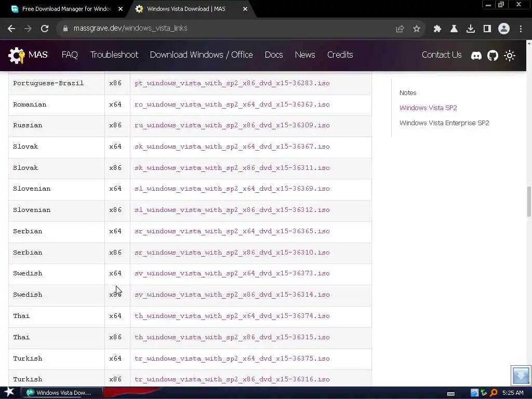Click the share page icon in address bar
The image size is (532, 399).
[x=400, y=29]
